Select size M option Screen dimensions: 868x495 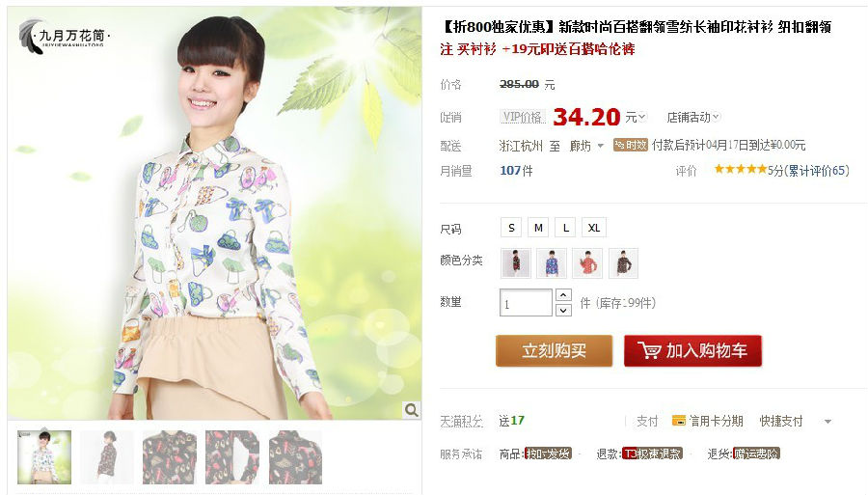538,228
